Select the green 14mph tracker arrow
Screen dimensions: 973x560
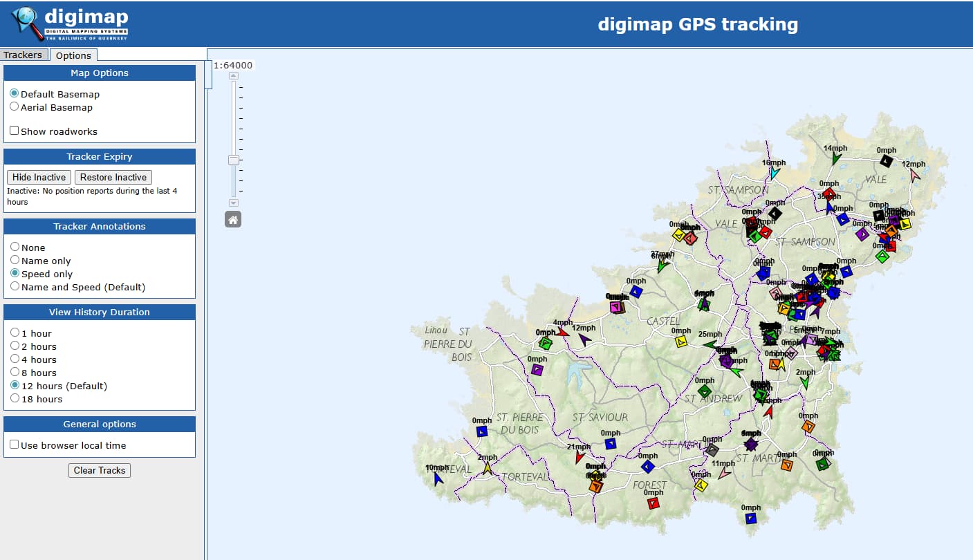coord(836,158)
